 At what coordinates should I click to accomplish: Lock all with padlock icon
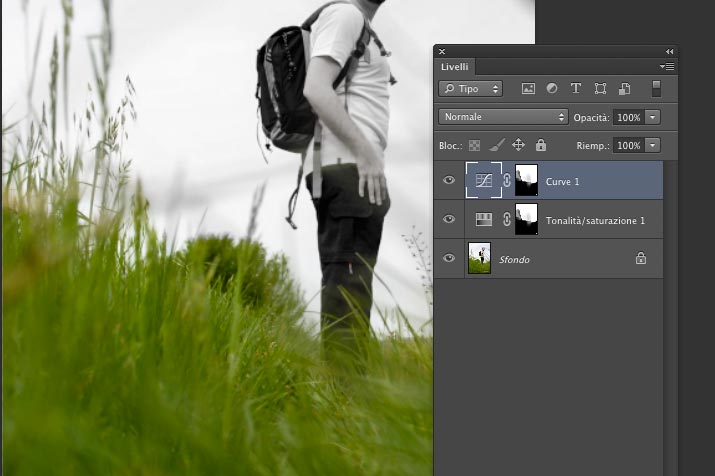click(x=541, y=145)
